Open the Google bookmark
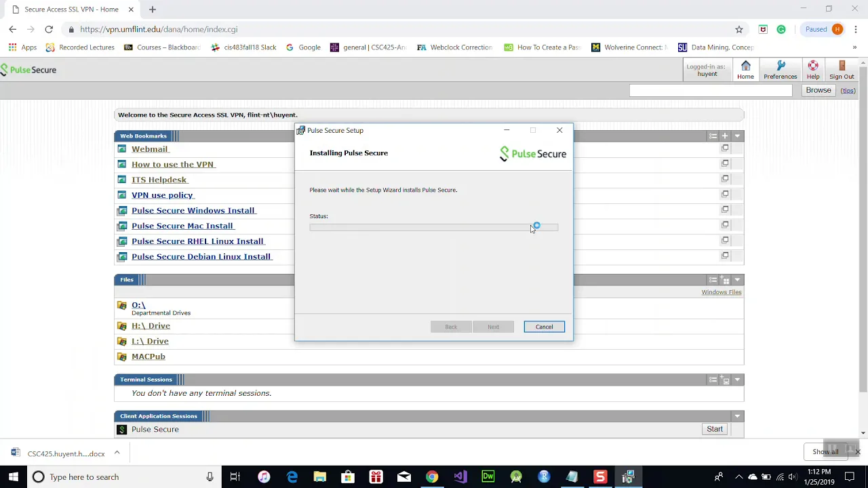 (303, 47)
